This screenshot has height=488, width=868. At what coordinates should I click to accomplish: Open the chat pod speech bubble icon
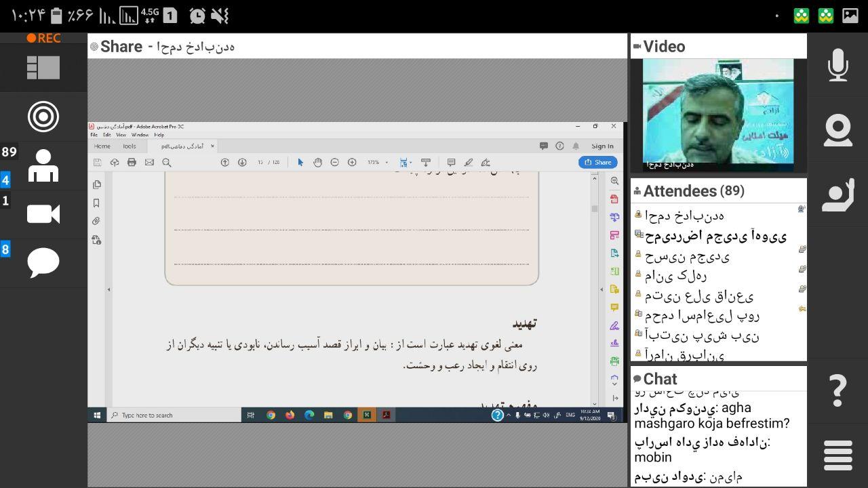[x=43, y=262]
